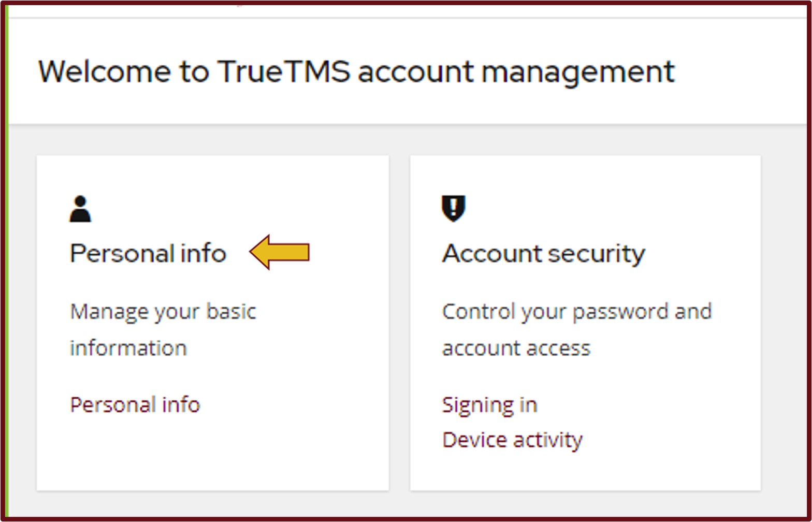Click the word 'information' in Personal info card
812x522 pixels.
click(128, 348)
